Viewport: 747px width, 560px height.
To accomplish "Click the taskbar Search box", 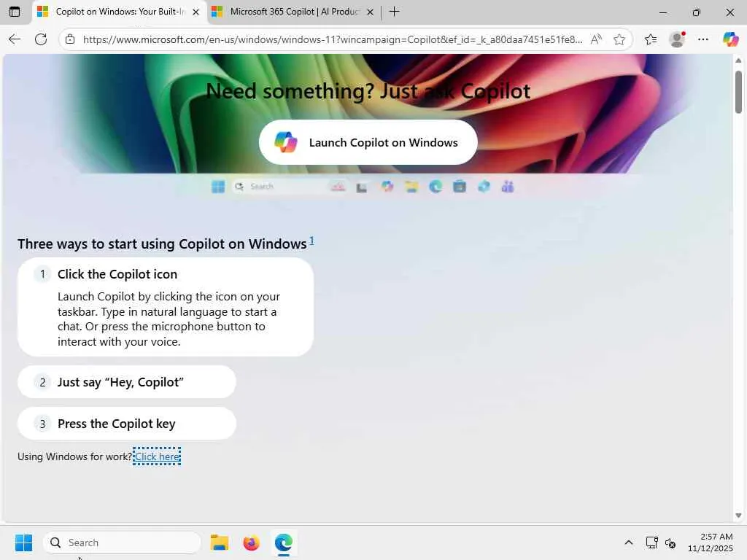I will pyautogui.click(x=122, y=542).
